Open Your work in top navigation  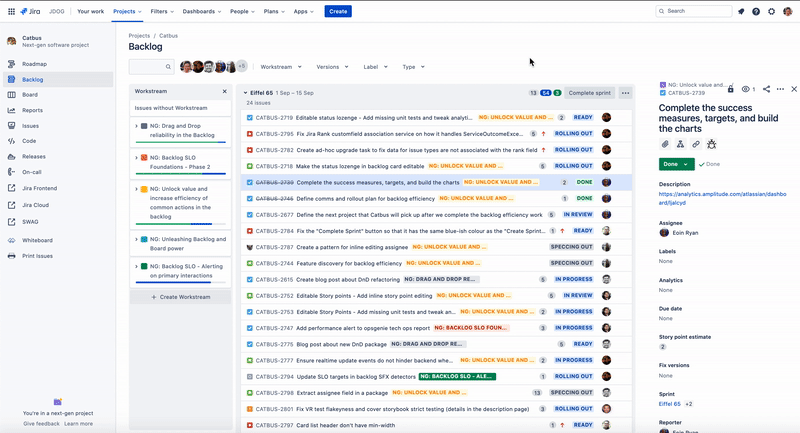(90, 11)
